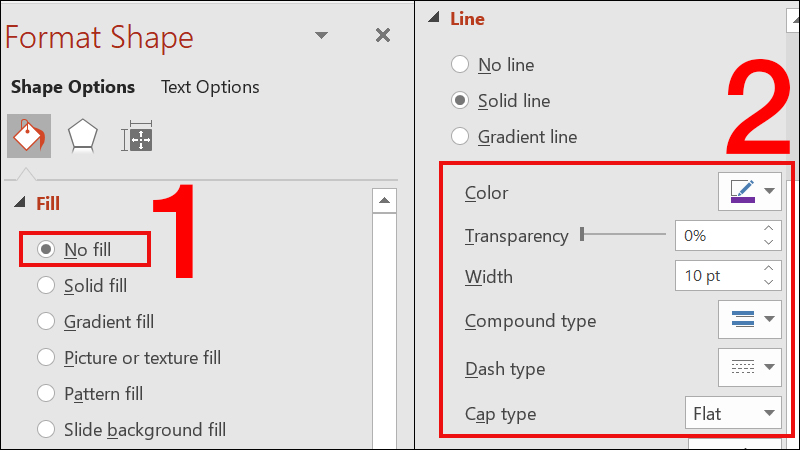Image resolution: width=800 pixels, height=450 pixels.
Task: Open the Dash type line picker
Action: (x=749, y=367)
